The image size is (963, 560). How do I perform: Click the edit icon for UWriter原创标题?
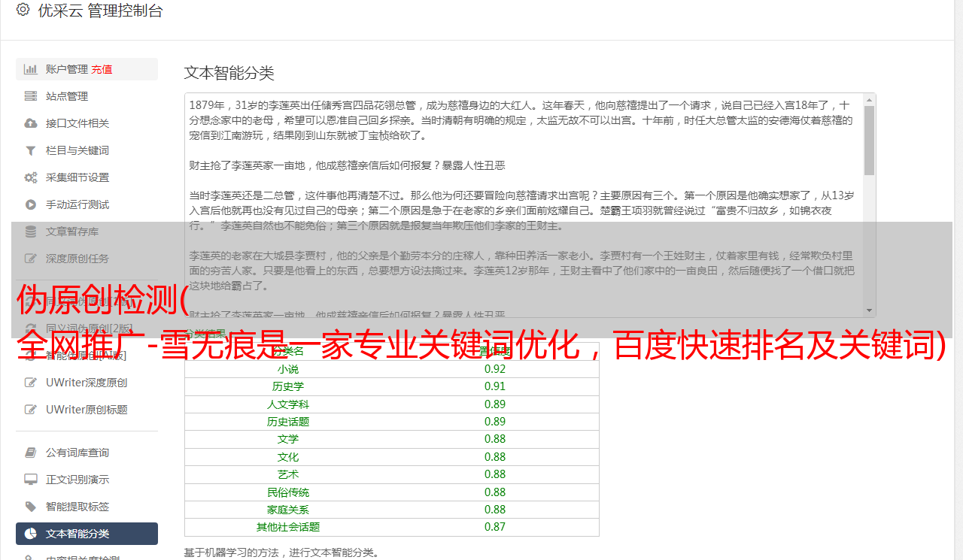[31, 410]
